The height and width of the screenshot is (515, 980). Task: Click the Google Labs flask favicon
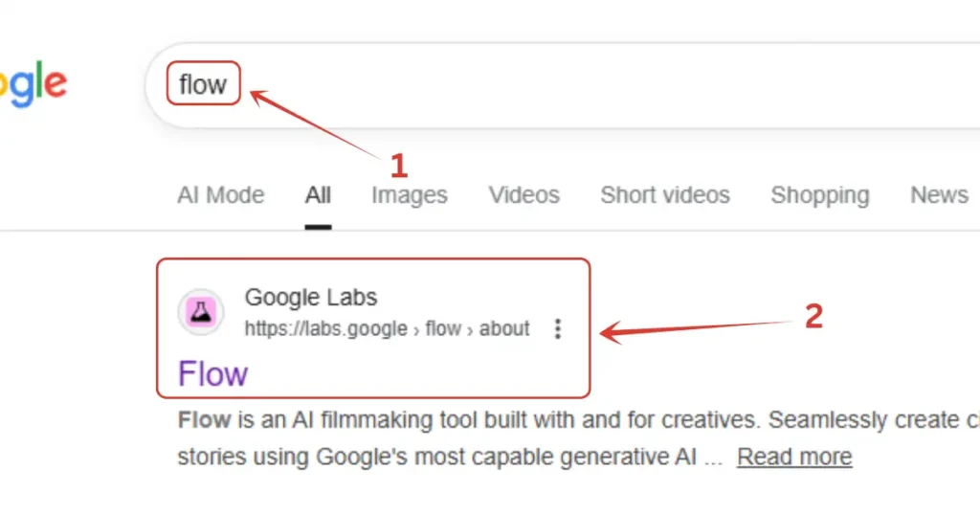pyautogui.click(x=201, y=311)
